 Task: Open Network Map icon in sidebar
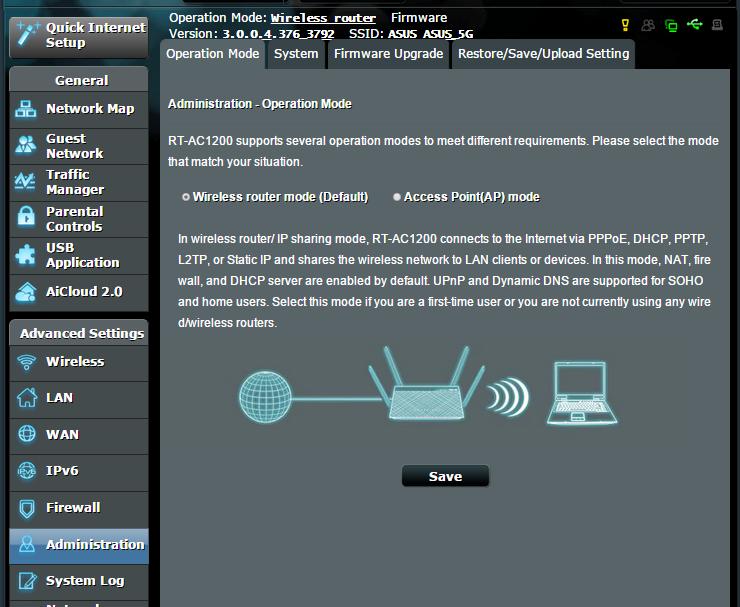pyautogui.click(x=25, y=109)
